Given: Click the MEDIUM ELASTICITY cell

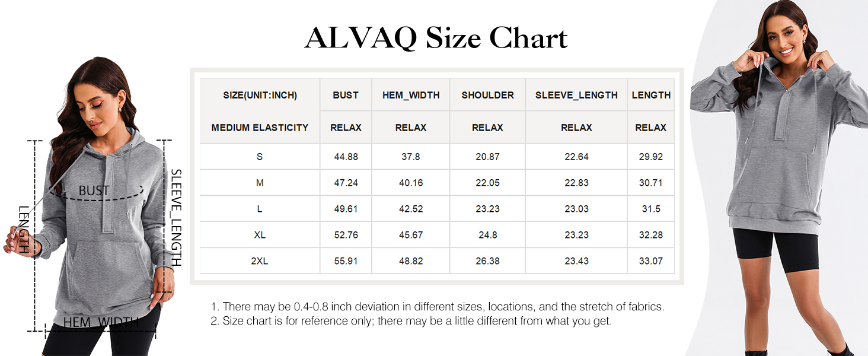Looking at the screenshot, I should click(x=260, y=128).
